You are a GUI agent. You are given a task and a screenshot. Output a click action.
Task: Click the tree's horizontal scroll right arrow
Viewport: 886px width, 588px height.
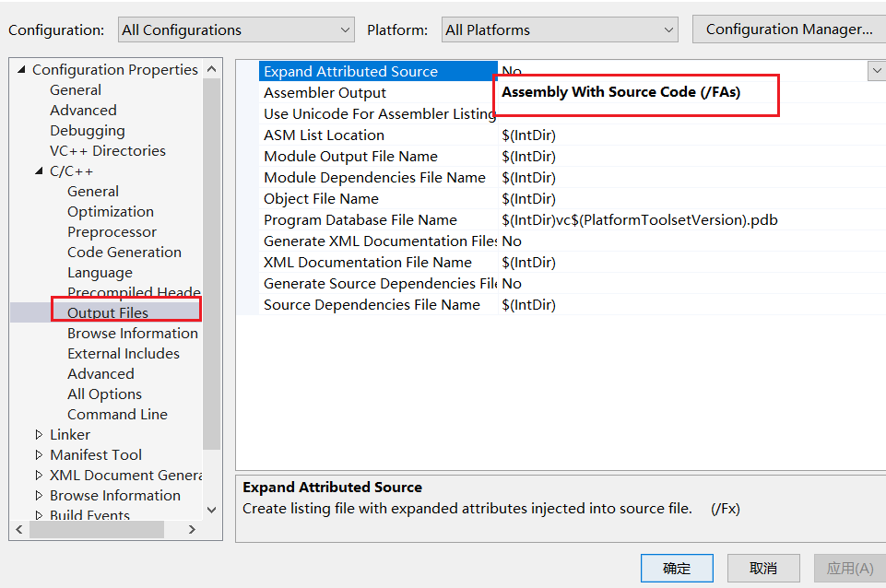(x=192, y=530)
